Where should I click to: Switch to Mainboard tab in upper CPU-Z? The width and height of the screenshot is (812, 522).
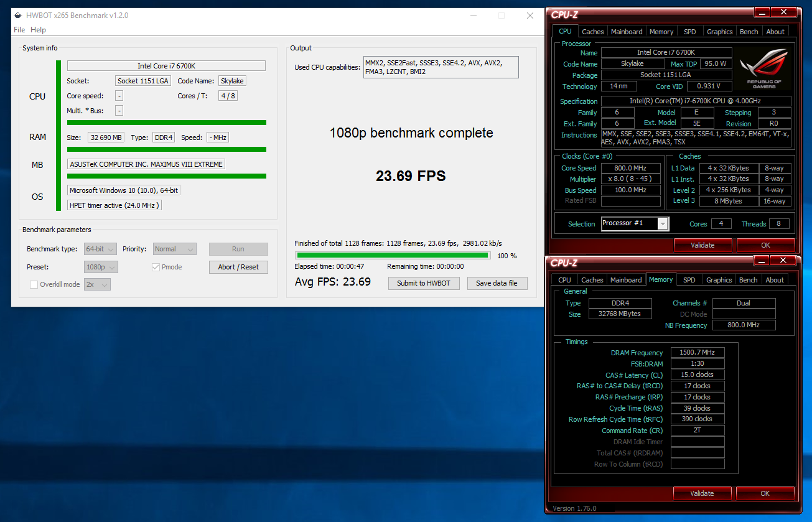(x=627, y=32)
